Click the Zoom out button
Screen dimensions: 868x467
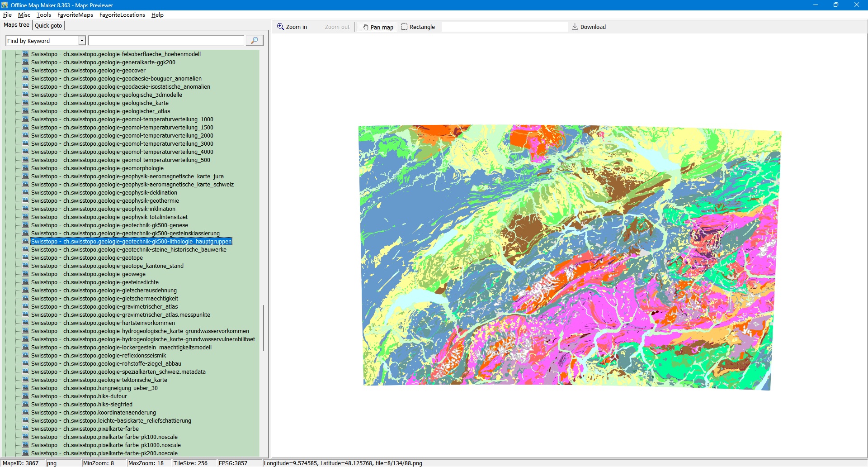(x=337, y=27)
